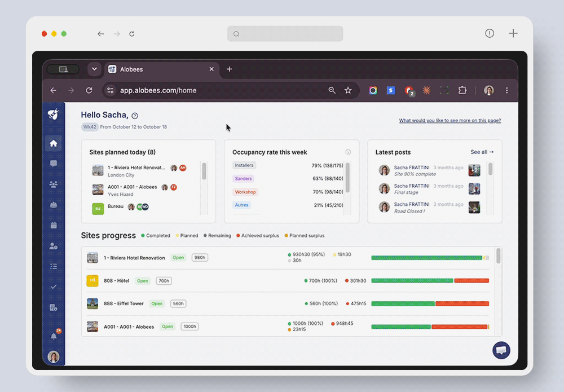Open the browser extensions puzzle menu
The width and height of the screenshot is (564, 392).
pos(462,90)
